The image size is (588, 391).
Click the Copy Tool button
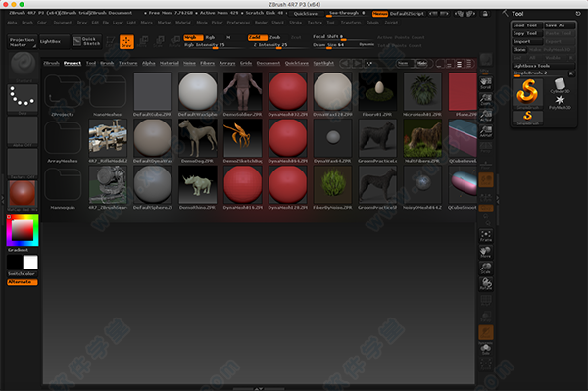[x=527, y=33]
